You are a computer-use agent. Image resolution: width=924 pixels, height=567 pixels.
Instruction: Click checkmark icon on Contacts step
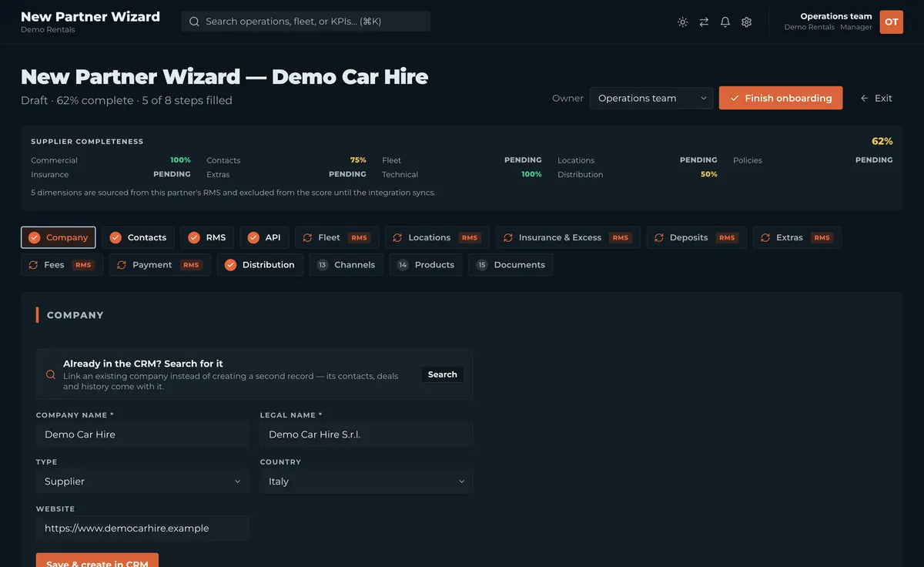point(115,237)
